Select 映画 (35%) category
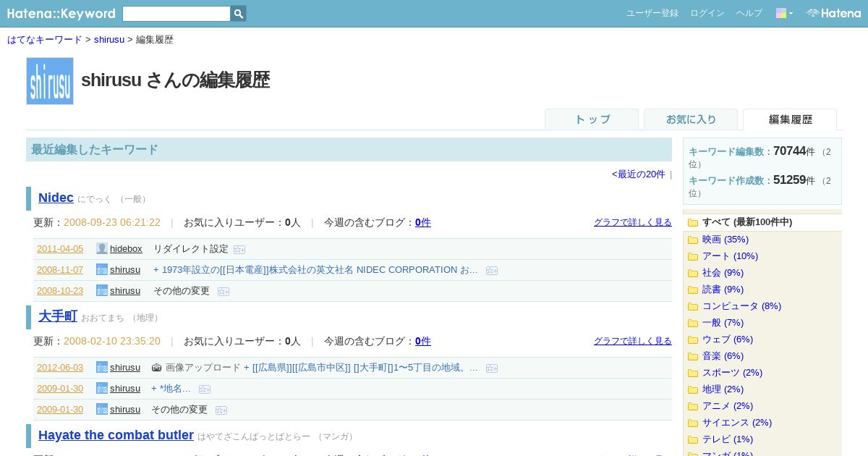This screenshot has height=456, width=868. tap(726, 240)
